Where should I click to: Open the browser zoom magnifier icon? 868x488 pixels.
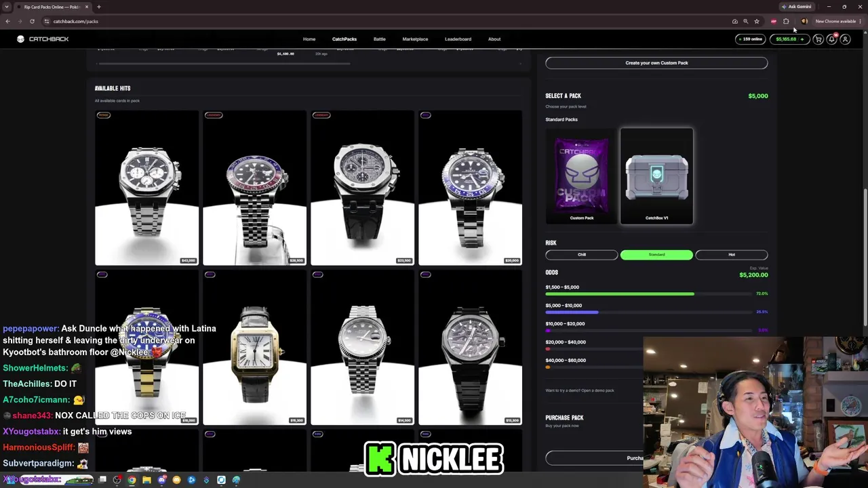(x=745, y=21)
